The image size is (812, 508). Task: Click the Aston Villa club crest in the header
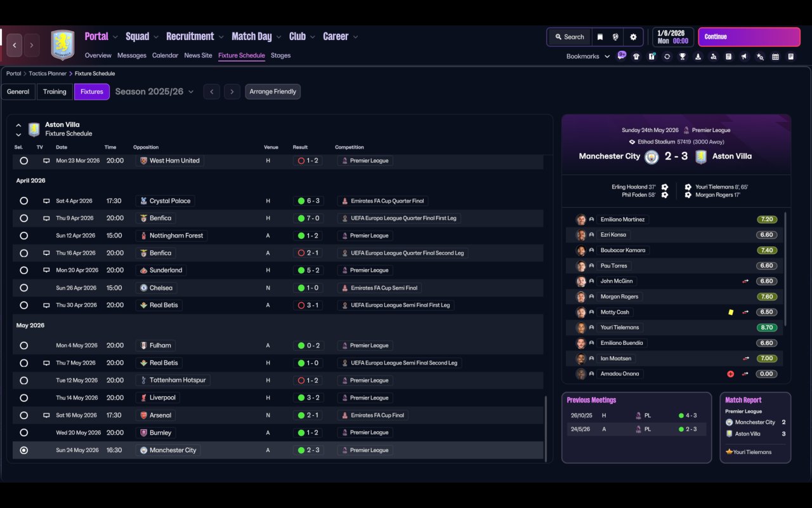[x=63, y=45]
